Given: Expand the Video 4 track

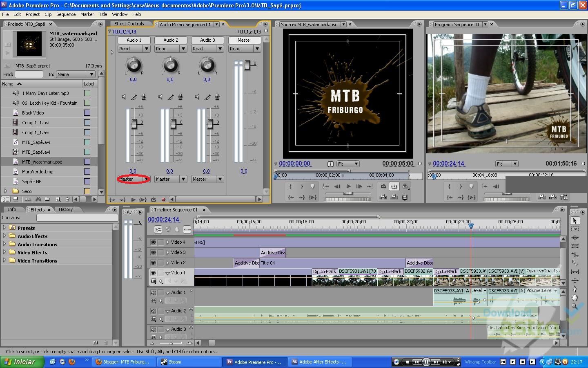Looking at the screenshot, I should click(x=167, y=242).
